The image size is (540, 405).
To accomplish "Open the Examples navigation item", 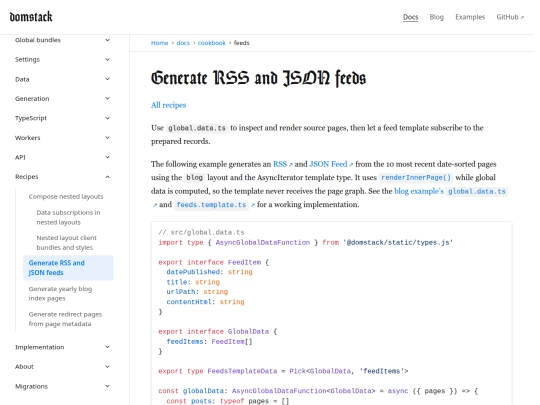I will point(470,17).
